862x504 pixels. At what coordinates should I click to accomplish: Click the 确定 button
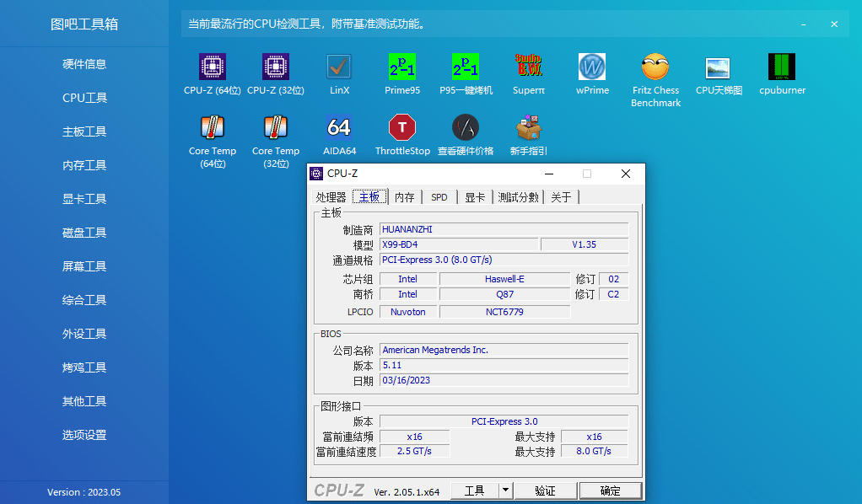pyautogui.click(x=610, y=491)
